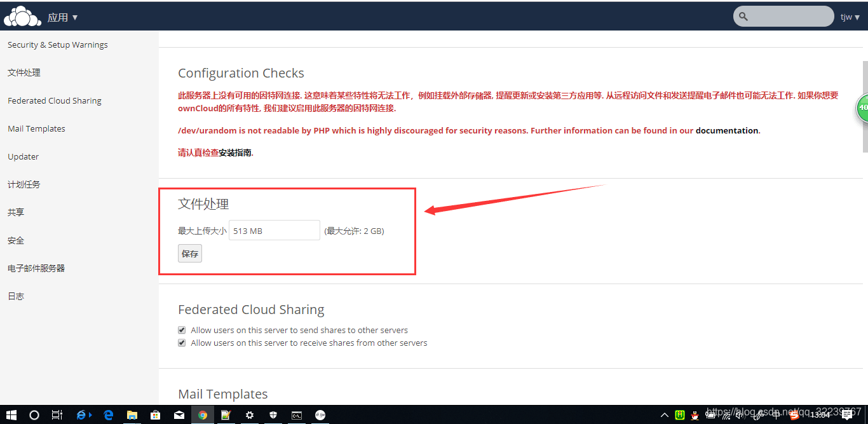
Task: Click the 保存 save button
Action: [x=190, y=254]
